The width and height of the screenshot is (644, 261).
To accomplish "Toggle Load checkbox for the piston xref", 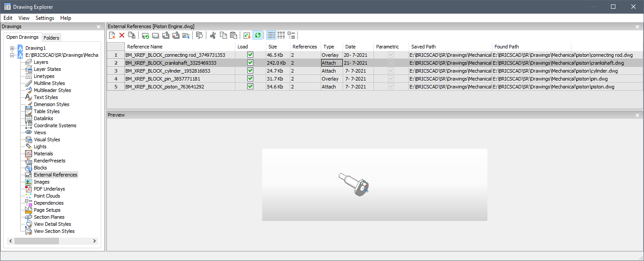I will click(x=250, y=87).
